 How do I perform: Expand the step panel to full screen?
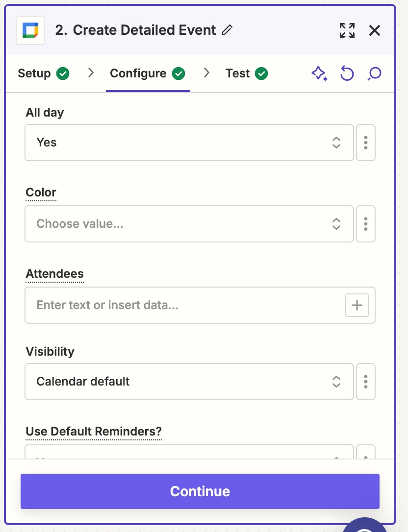pos(347,30)
